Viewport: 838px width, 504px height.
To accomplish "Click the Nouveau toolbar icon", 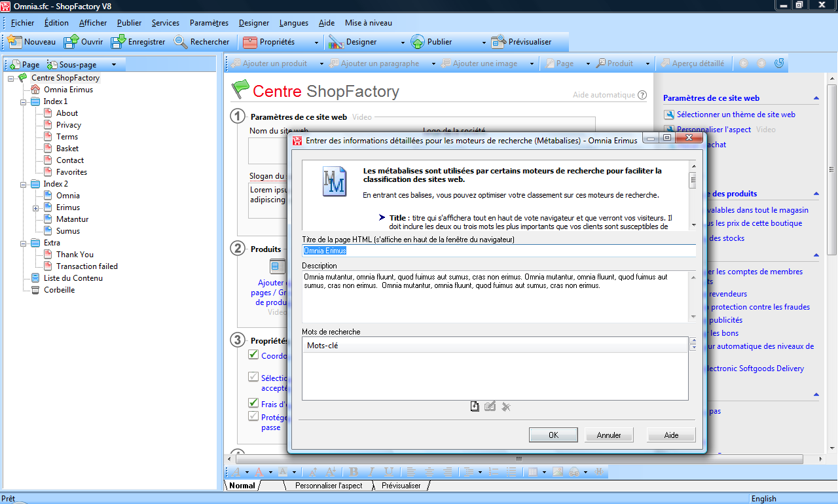I will point(15,42).
